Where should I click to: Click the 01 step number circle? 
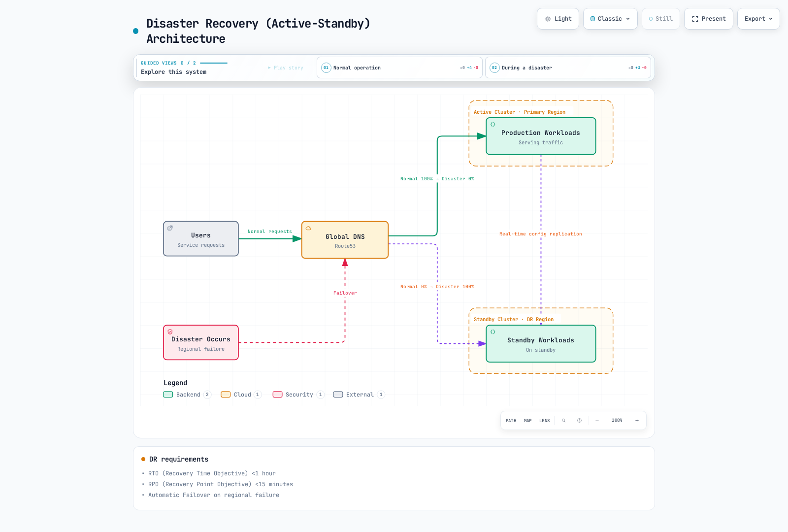click(x=326, y=67)
